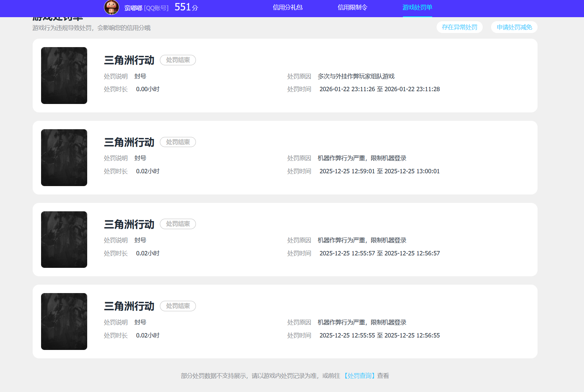
Task: Click the 封号 value on the 2026-01-22 card
Action: 140,76
